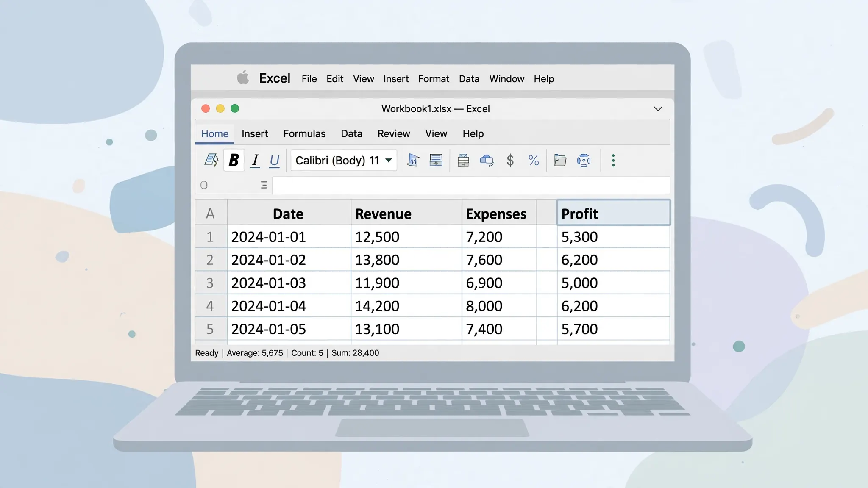868x488 pixels.
Task: Select the Profit header cell
Action: 613,212
